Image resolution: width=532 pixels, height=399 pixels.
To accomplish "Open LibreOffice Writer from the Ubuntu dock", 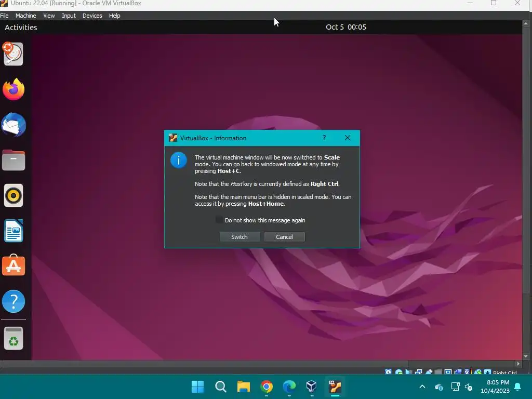I will tap(14, 231).
